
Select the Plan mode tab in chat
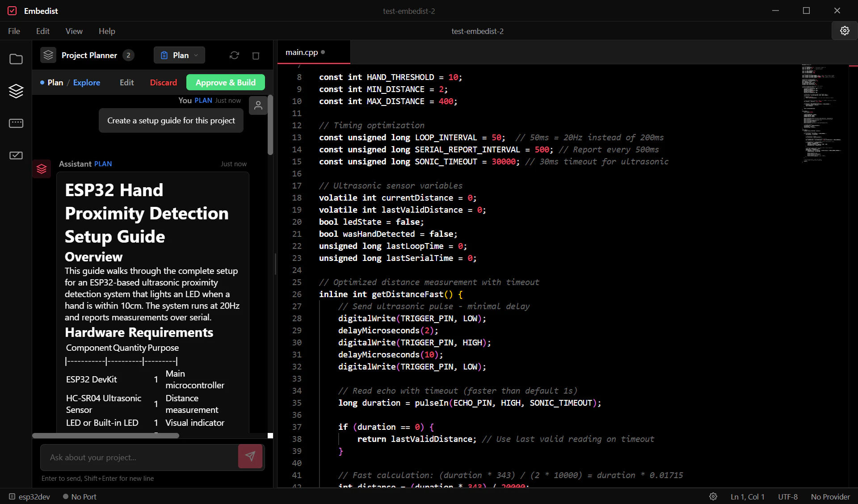tap(55, 82)
